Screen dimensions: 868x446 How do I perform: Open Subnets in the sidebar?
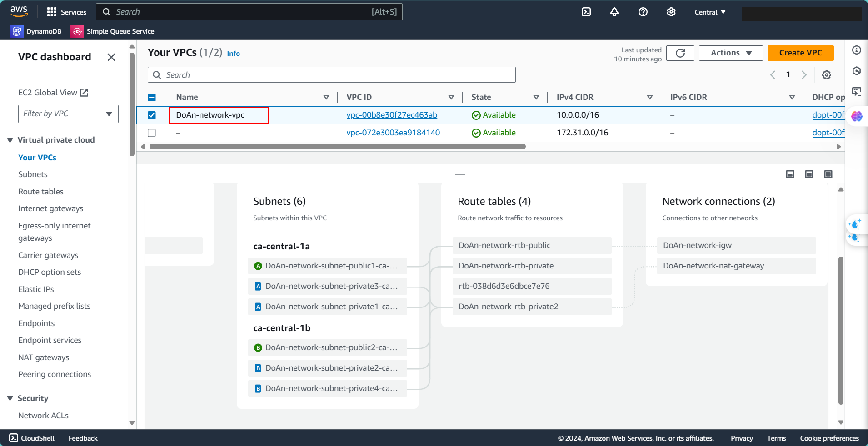pos(33,174)
